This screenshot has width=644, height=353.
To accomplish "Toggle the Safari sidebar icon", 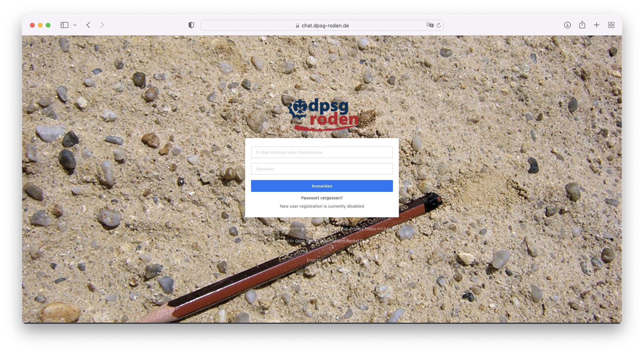I will (64, 25).
